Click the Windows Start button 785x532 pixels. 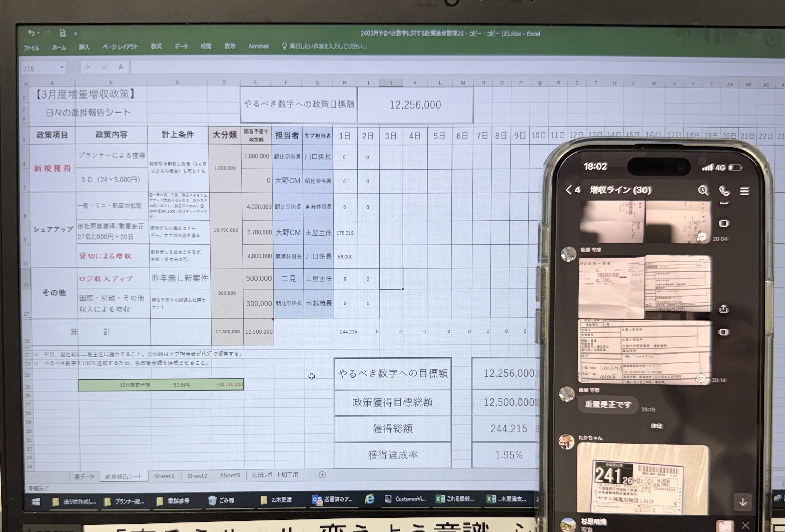36,502
